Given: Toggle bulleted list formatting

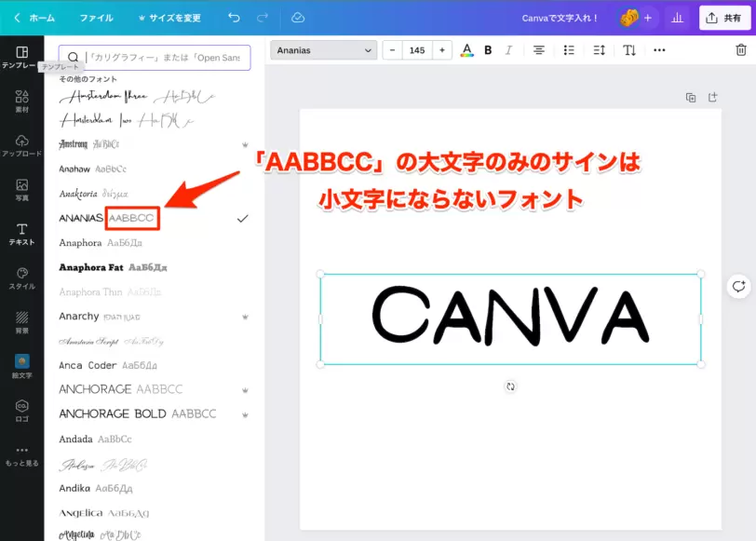Looking at the screenshot, I should [x=569, y=50].
